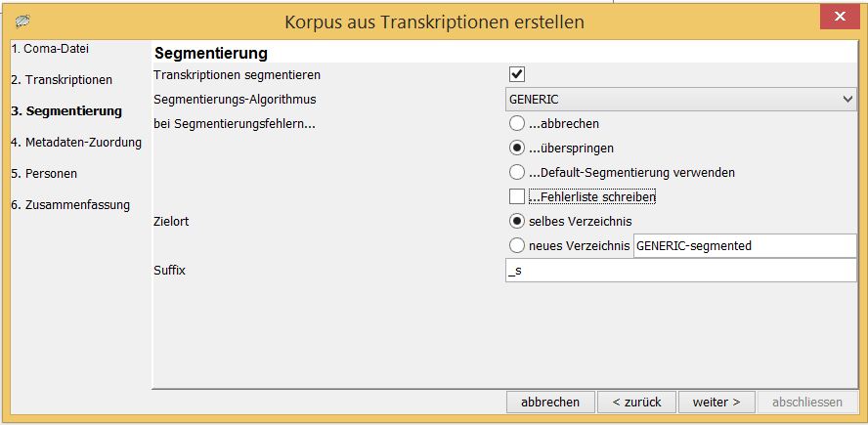
Task: Click the < zurück button
Action: click(636, 403)
